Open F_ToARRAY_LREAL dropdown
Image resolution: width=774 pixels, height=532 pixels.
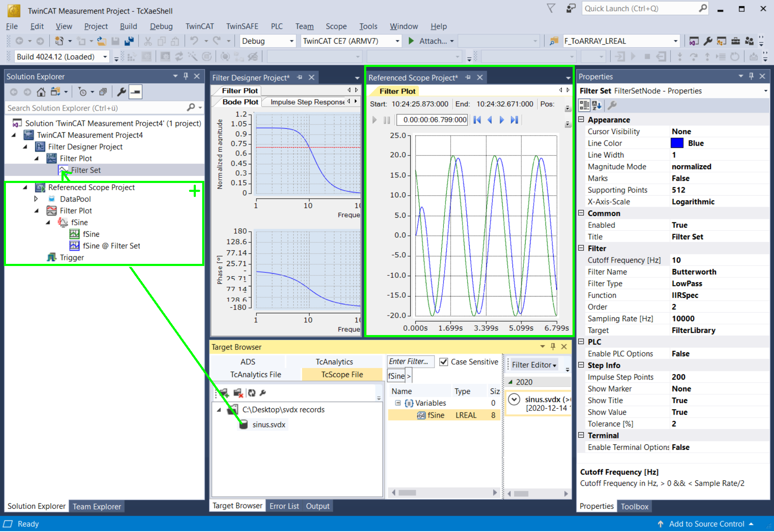pyautogui.click(x=675, y=41)
